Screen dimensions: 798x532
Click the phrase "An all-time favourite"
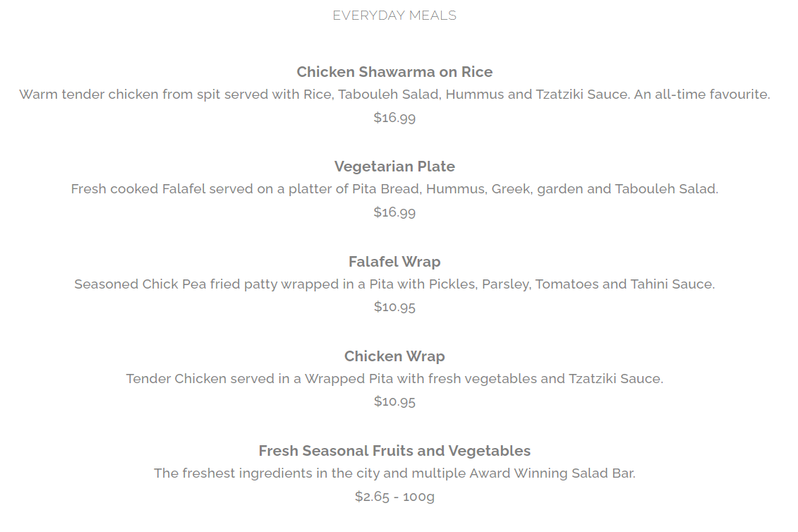click(701, 95)
